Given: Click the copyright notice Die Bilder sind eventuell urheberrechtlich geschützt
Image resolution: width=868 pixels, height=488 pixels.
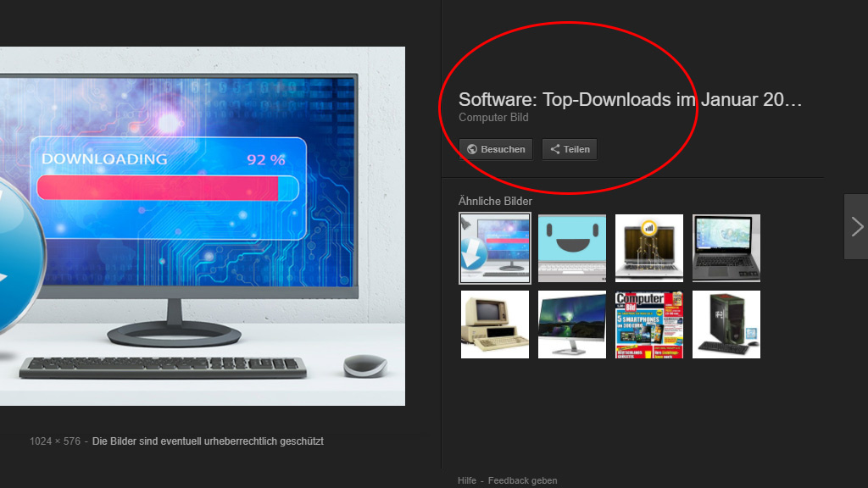Looking at the screenshot, I should [208, 441].
